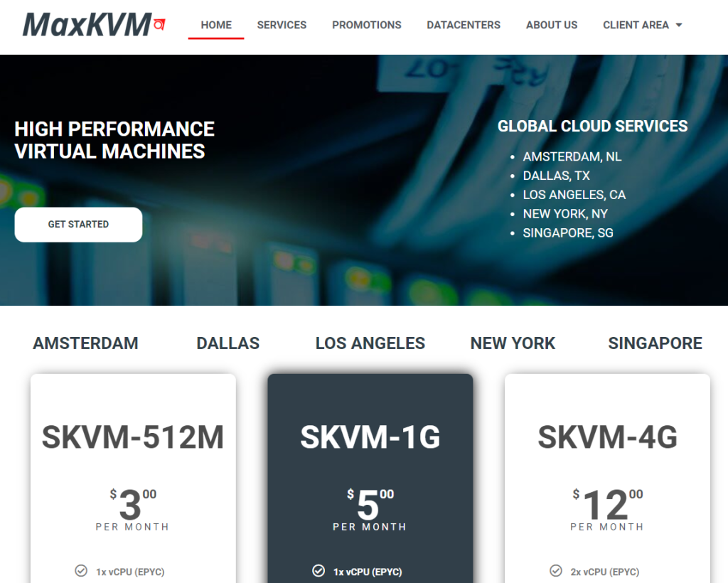Image resolution: width=728 pixels, height=583 pixels.
Task: Click LOS ANGELES, CA in the hero list
Action: [574, 195]
